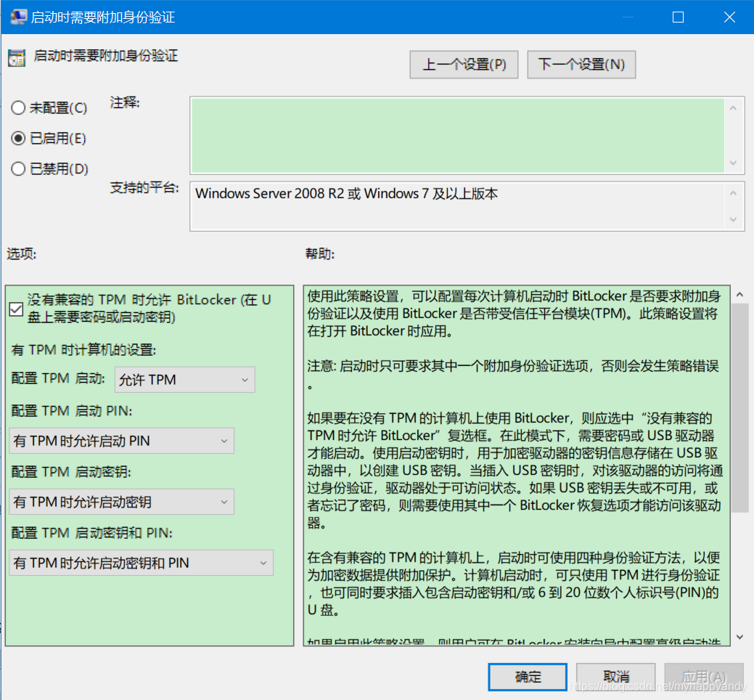Click inside the 注释 comment text box

tap(458, 135)
